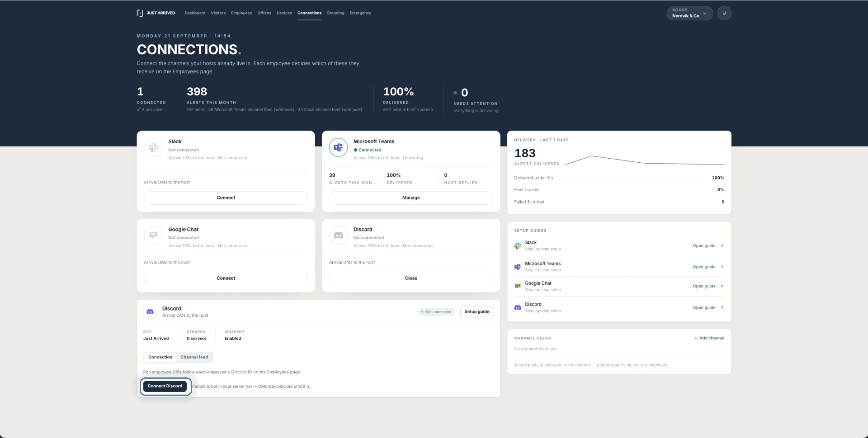Click the Microsoft Teams icon in Setup Guides
The width and height of the screenshot is (868, 438).
518,267
